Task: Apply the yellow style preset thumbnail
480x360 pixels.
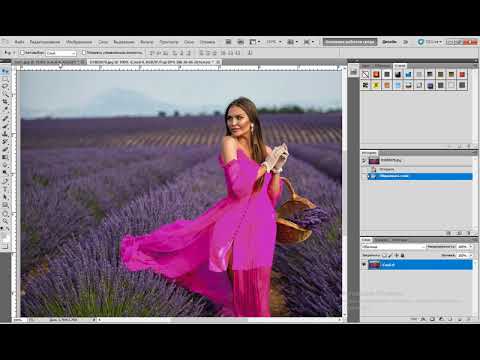Action: [x=376, y=85]
